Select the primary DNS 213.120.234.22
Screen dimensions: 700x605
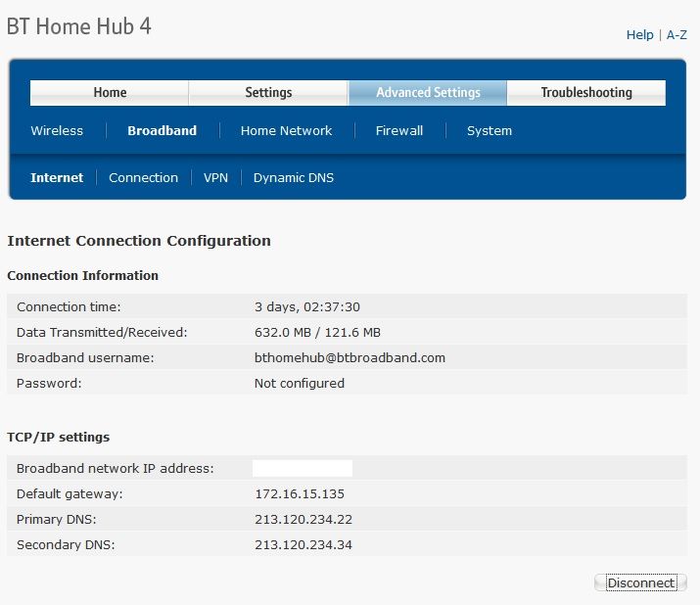point(303,519)
